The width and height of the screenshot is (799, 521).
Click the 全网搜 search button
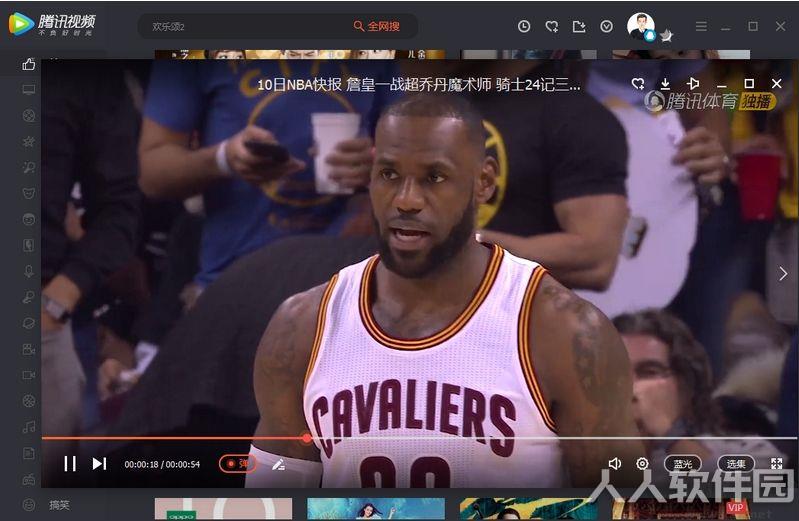tap(377, 26)
